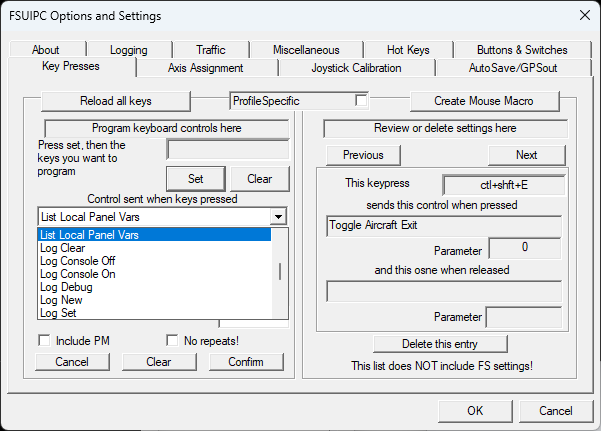The width and height of the screenshot is (601, 431).
Task: Go to the Hot Keys tab
Action: pyautogui.click(x=408, y=49)
